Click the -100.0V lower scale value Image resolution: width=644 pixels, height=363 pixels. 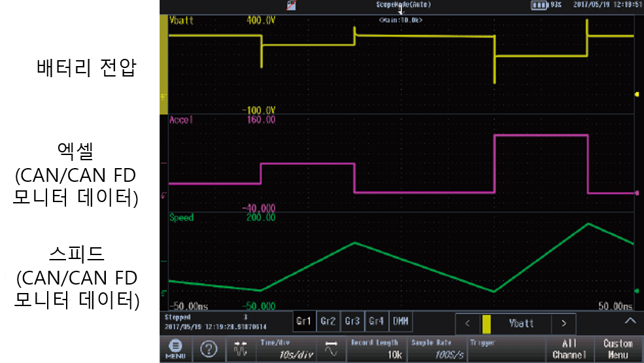click(x=258, y=111)
